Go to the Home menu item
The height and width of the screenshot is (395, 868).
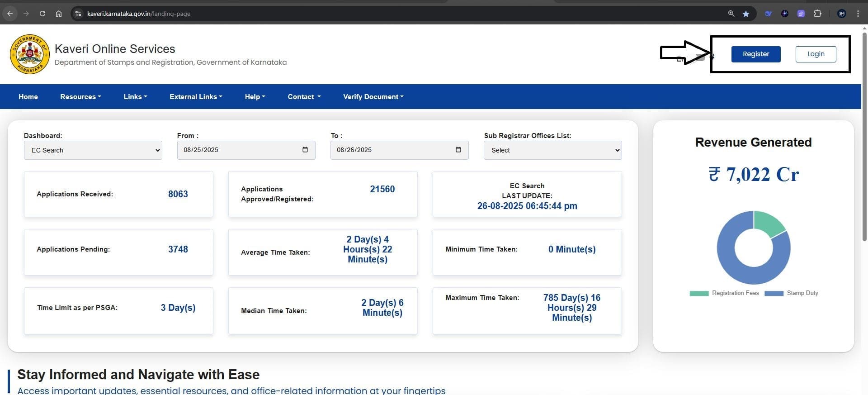(28, 97)
